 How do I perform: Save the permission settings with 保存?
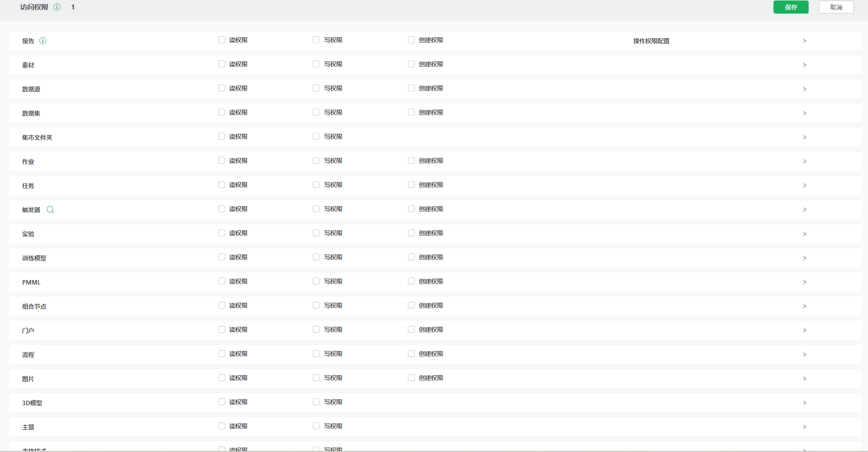[791, 7]
